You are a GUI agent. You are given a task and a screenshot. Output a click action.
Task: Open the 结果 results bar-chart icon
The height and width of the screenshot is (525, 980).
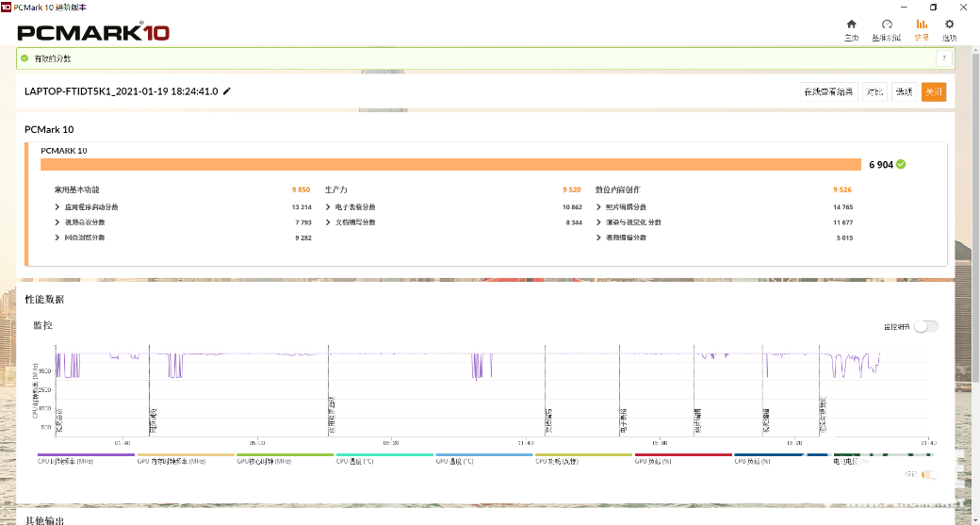(x=922, y=25)
